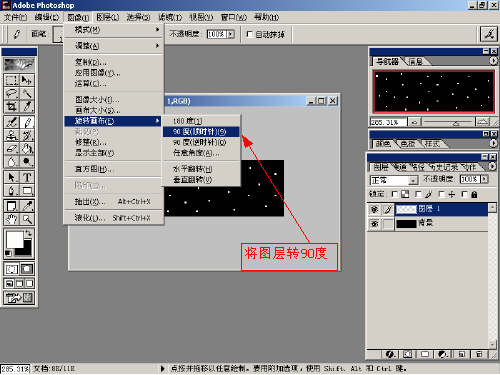
Task: Select the Type tool in toolbox
Action: [x=27, y=177]
